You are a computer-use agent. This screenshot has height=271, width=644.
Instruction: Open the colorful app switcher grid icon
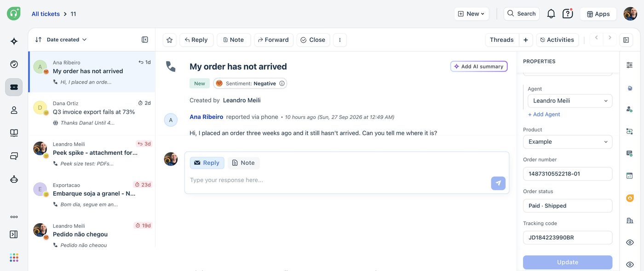[x=14, y=257]
